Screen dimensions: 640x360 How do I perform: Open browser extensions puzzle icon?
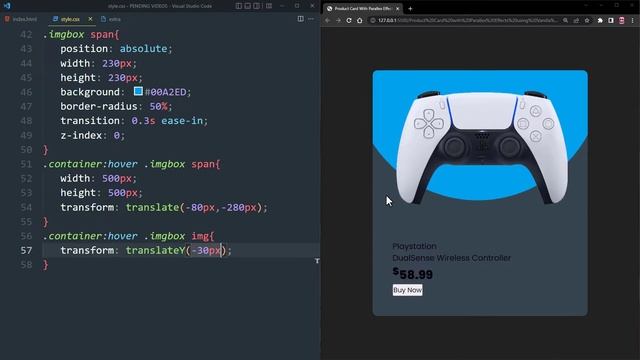[600, 20]
